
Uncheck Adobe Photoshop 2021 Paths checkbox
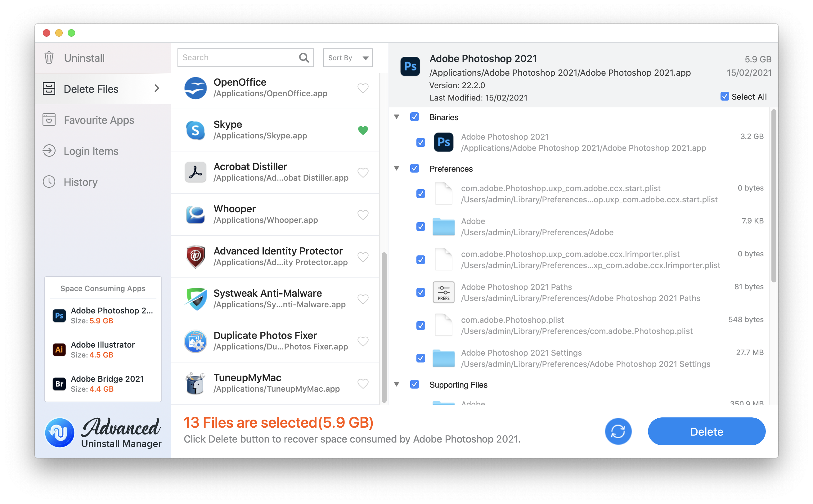pyautogui.click(x=420, y=292)
